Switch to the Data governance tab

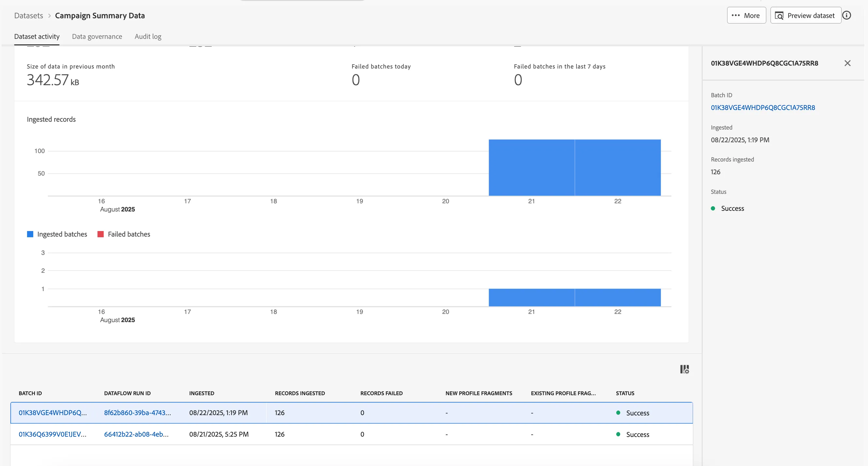[97, 37]
